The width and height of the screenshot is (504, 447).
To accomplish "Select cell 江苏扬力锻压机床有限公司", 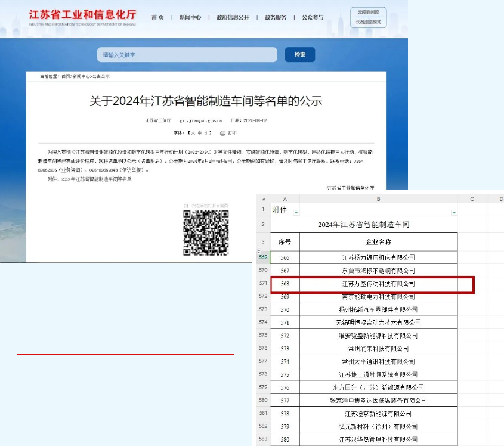I will (x=378, y=257).
